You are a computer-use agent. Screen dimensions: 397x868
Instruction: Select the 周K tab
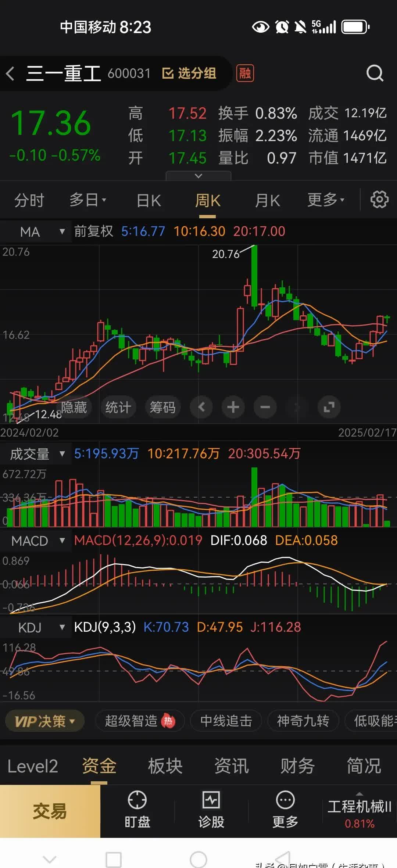point(208,200)
